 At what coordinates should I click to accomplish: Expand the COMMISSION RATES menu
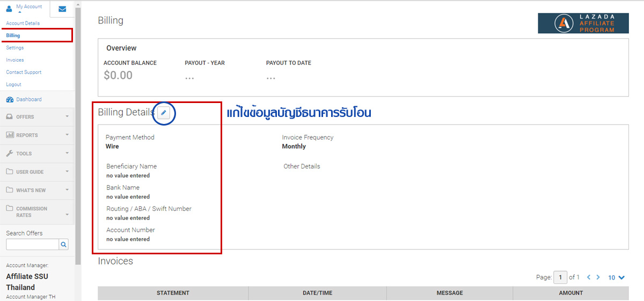point(37,211)
